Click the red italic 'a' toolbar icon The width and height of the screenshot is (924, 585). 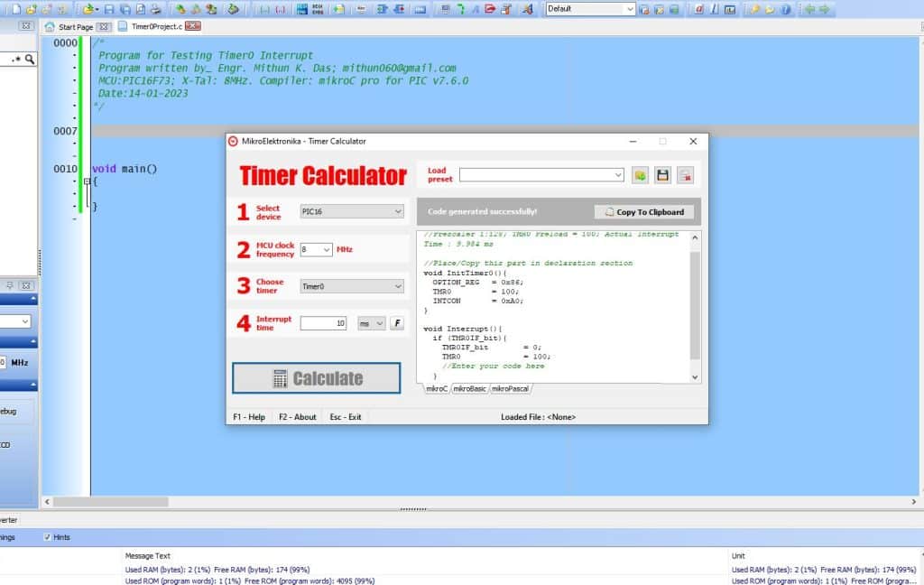tap(699, 9)
